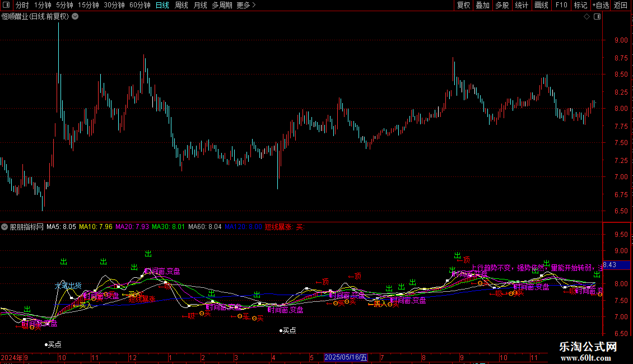
Task: Click the 股朋指标网 indicator name
Action: pos(27,227)
